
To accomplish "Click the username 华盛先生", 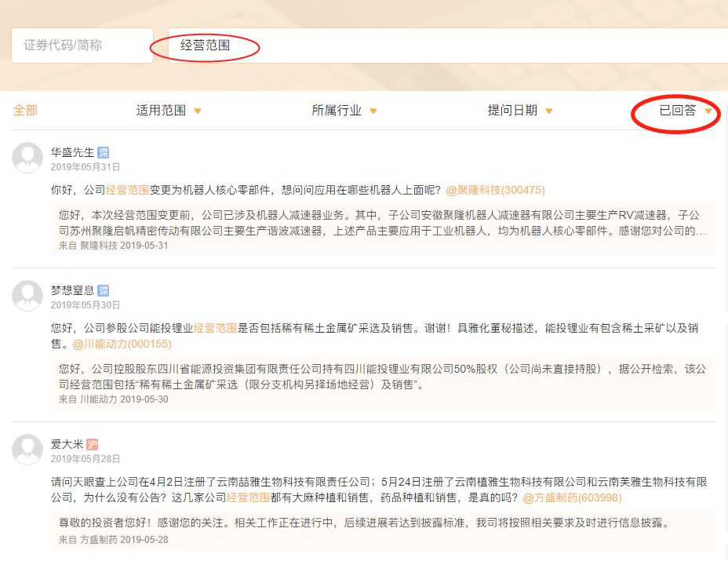I will [72, 152].
